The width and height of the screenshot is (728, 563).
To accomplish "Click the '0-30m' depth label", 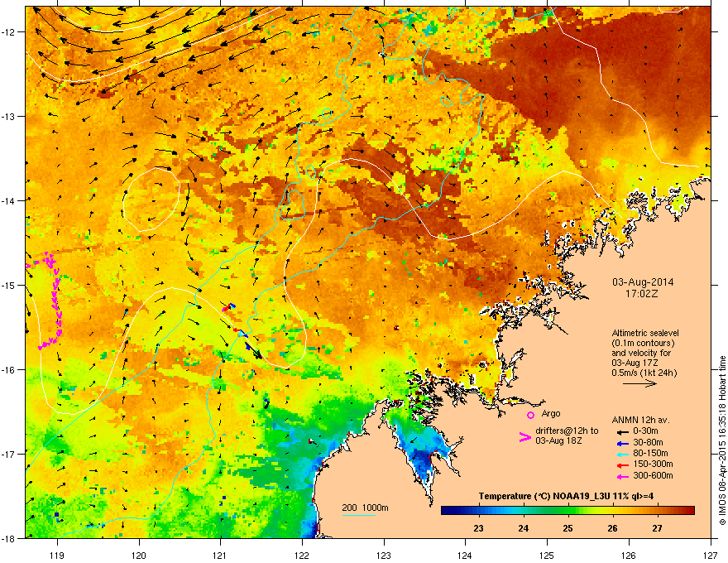I will (646, 431).
